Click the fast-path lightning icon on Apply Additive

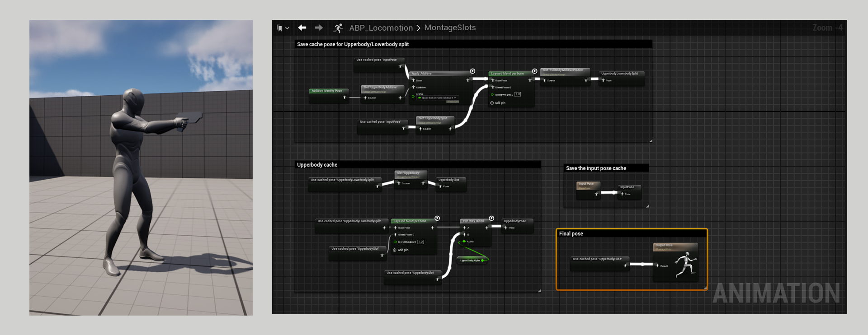[x=472, y=71]
